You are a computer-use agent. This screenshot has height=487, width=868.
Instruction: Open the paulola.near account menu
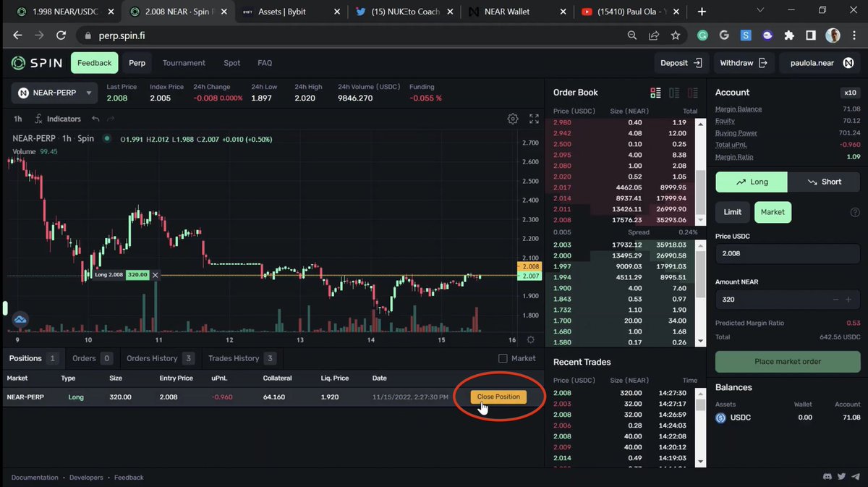pos(820,63)
